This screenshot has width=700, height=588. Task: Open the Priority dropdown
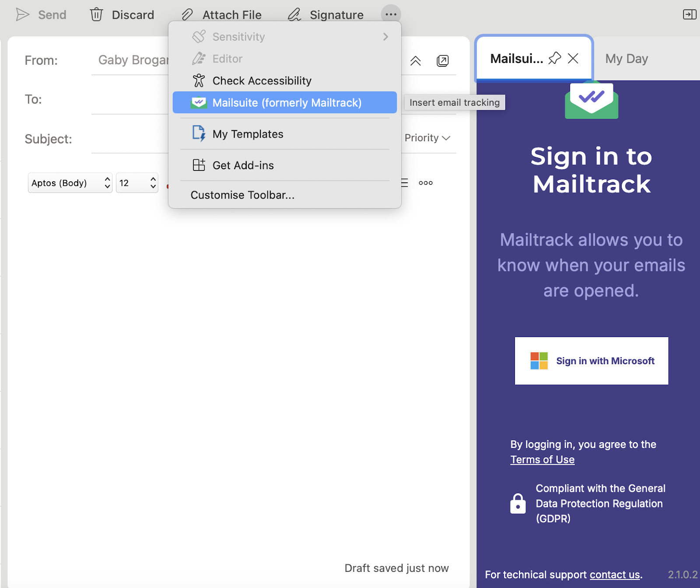click(x=427, y=138)
